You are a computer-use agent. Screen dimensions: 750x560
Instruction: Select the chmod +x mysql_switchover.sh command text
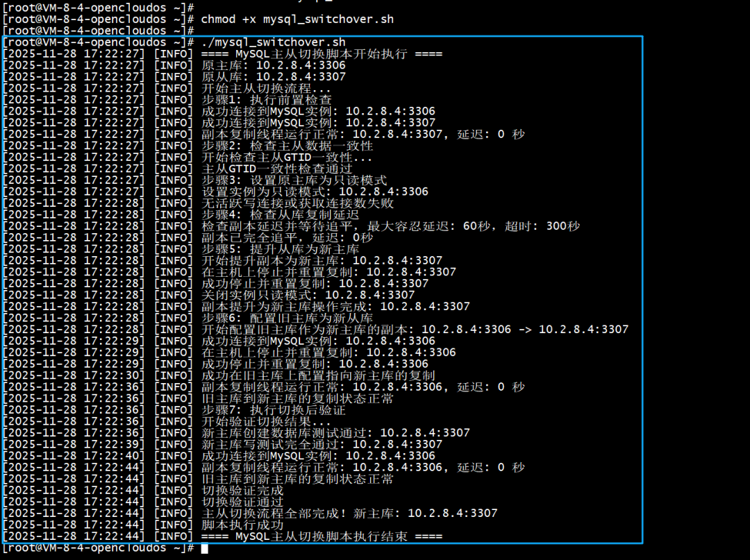tap(297, 19)
